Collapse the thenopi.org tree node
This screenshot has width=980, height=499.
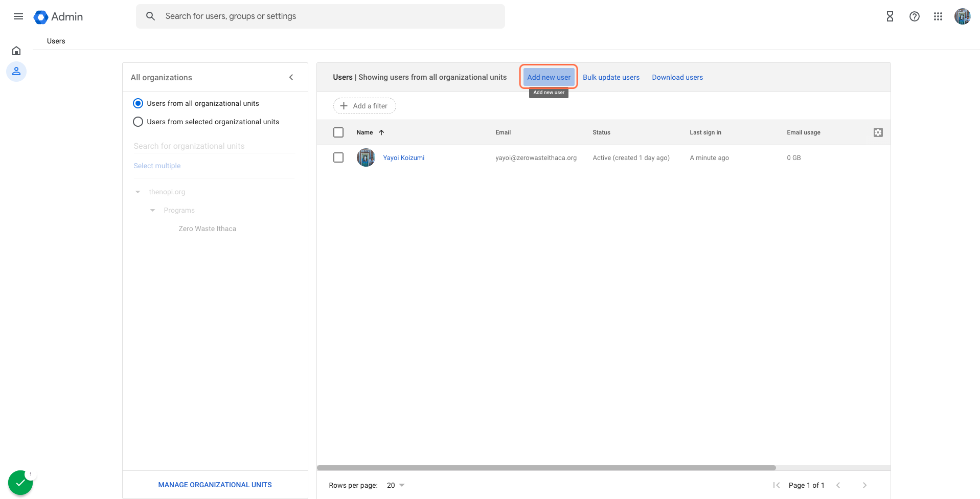point(138,192)
